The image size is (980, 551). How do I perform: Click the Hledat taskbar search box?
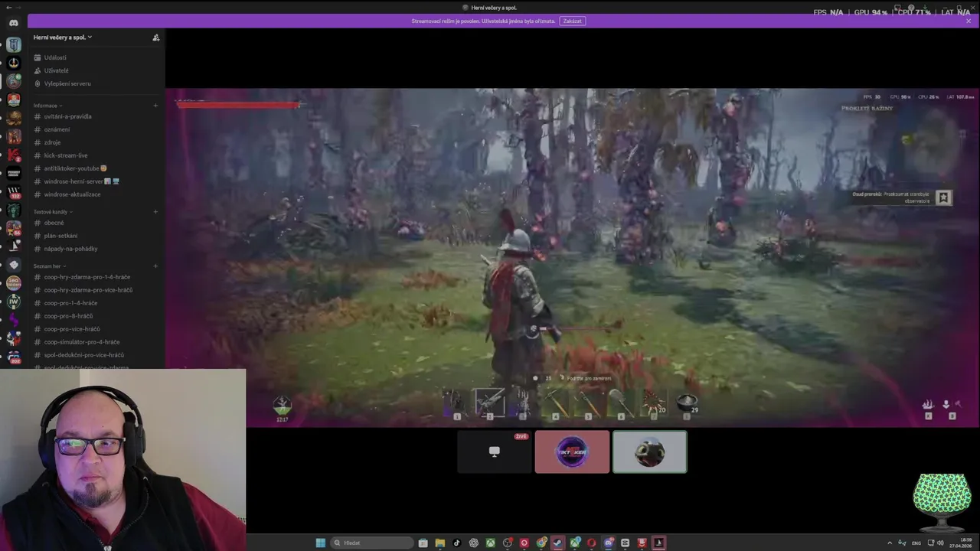coord(373,543)
